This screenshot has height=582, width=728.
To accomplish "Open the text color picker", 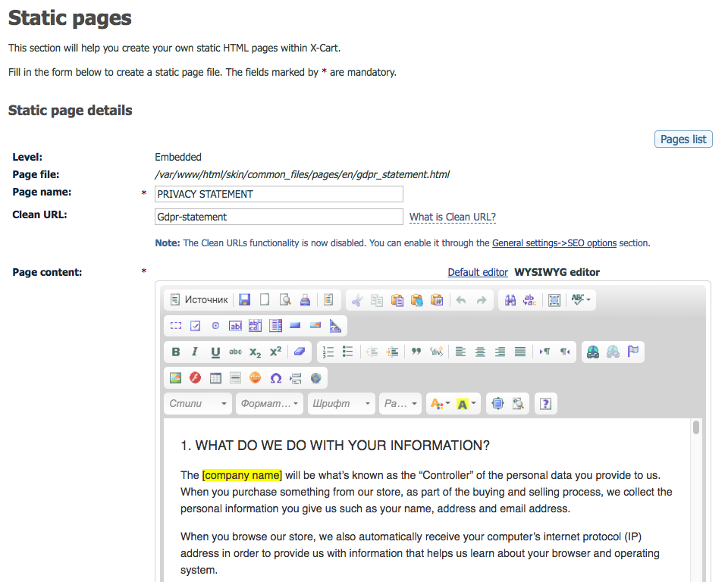I will coord(440,404).
